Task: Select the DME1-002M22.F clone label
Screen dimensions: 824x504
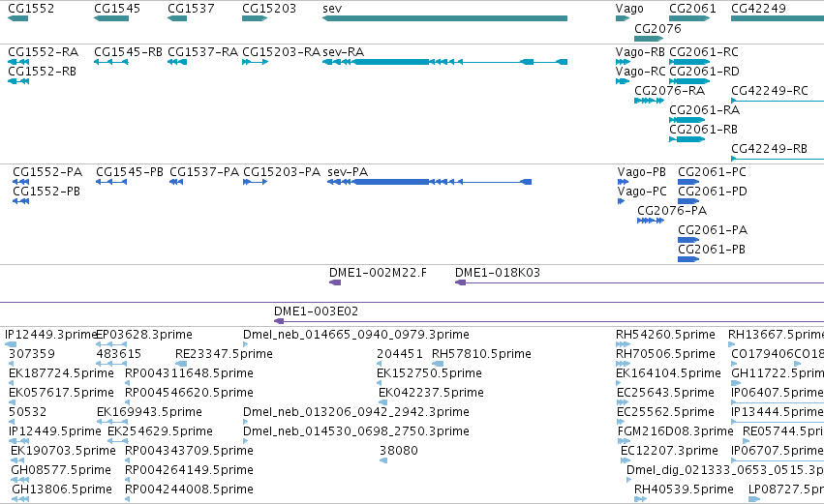Action: coord(378,273)
